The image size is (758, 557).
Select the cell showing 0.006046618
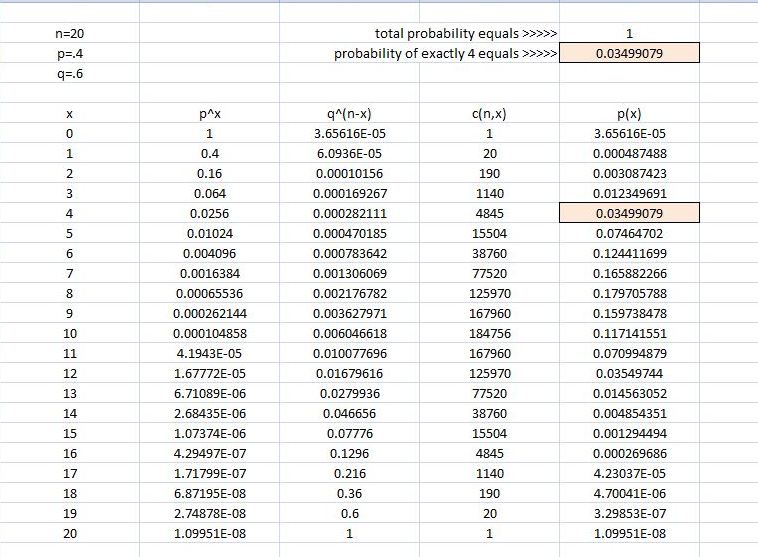(x=350, y=333)
